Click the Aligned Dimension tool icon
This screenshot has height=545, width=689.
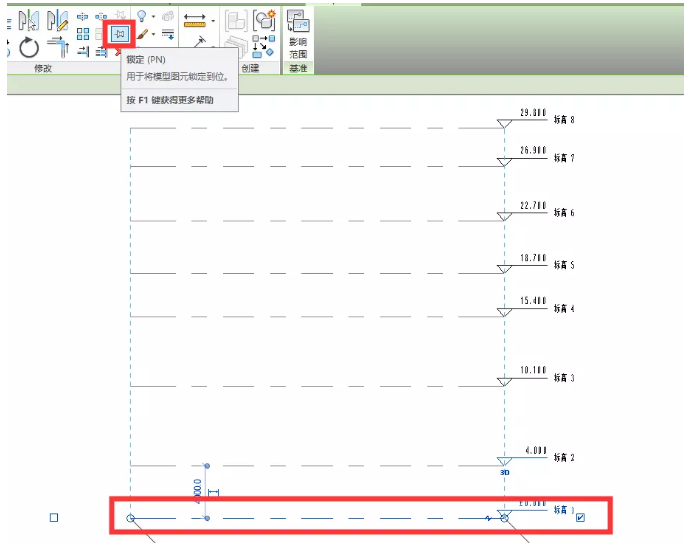click(200, 42)
